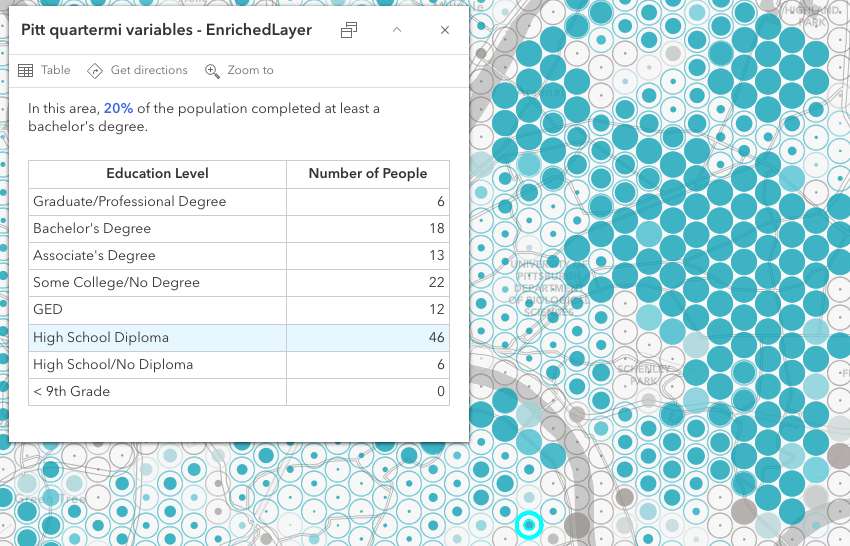Click the highlighted High School Diploma row
The height and width of the screenshot is (546, 850).
pyautogui.click(x=238, y=337)
